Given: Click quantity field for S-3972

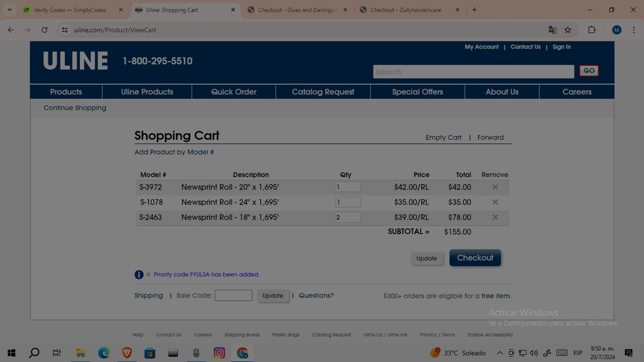Looking at the screenshot, I should pyautogui.click(x=348, y=187).
